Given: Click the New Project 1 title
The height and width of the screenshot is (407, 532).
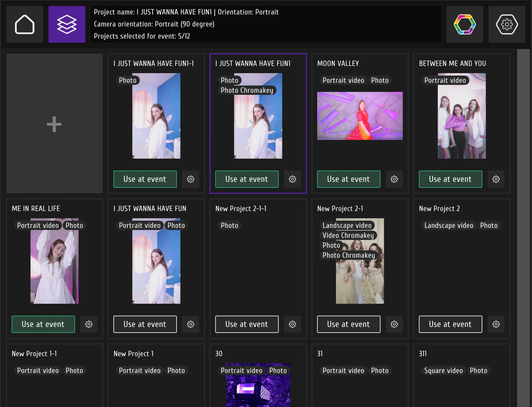Looking at the screenshot, I should tap(134, 354).
